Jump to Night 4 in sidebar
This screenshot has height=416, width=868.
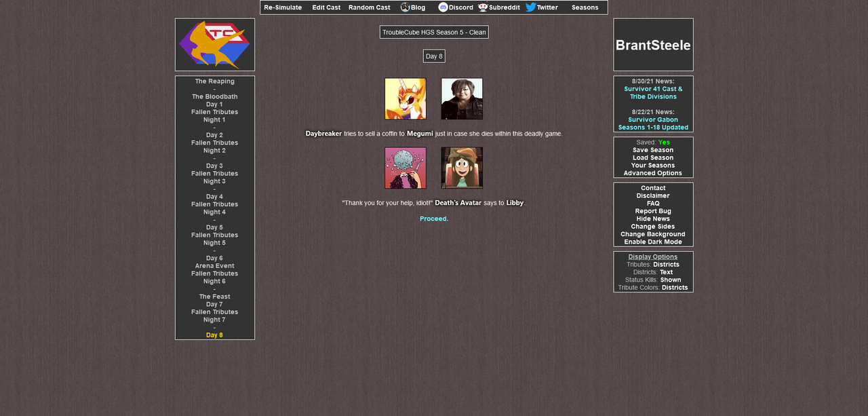click(214, 212)
